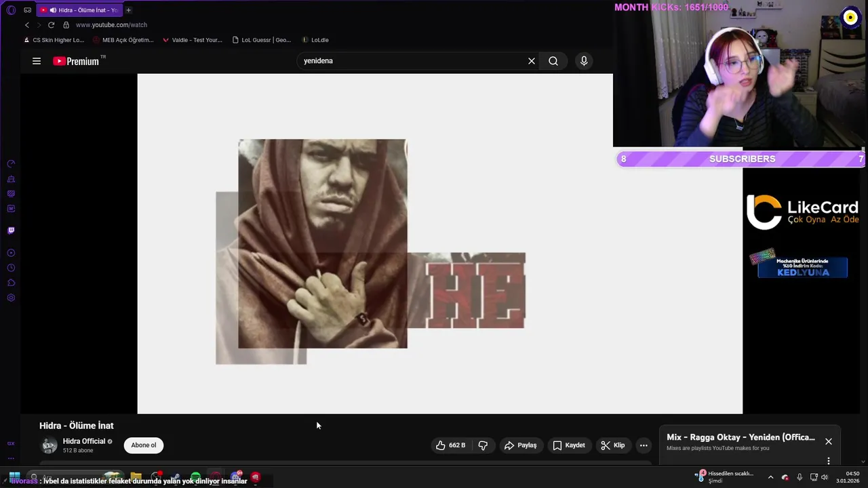868x488 pixels.
Task: Like the video showing 662 B
Action: 451,445
